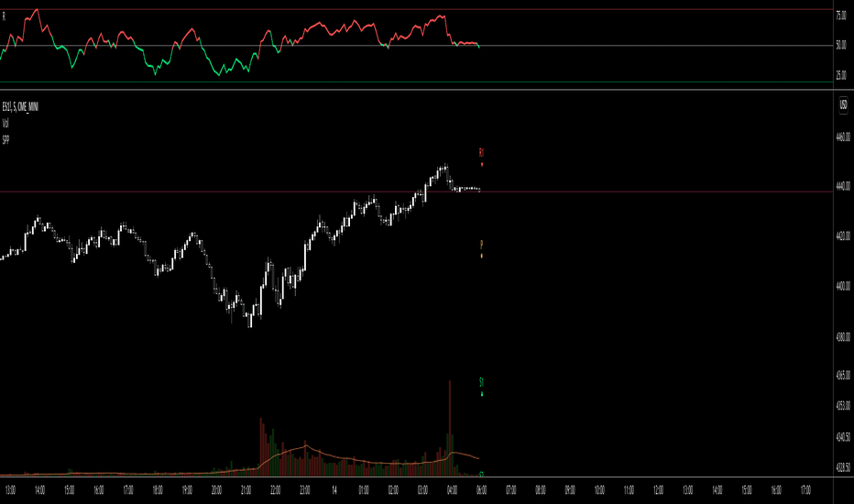Viewport: 854px width, 504px height.
Task: Click the SPP indicator legend label
Action: coord(5,140)
